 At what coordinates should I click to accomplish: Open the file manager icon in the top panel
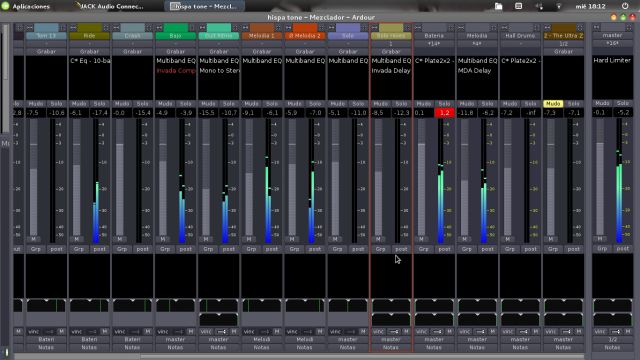click(x=498, y=6)
